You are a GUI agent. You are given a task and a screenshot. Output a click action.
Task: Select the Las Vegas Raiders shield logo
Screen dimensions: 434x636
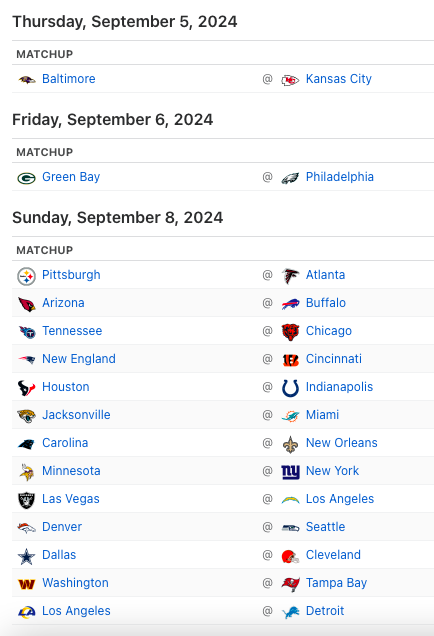pyautogui.click(x=27, y=500)
